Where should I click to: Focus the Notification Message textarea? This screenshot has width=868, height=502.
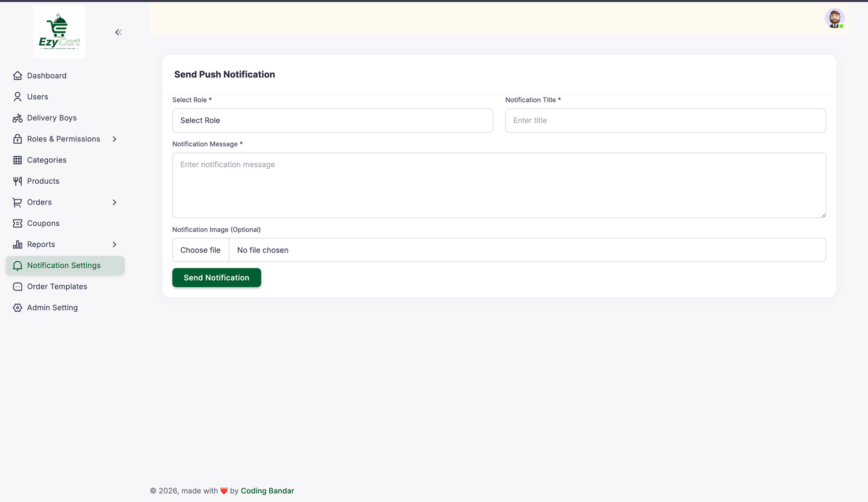[x=499, y=185]
